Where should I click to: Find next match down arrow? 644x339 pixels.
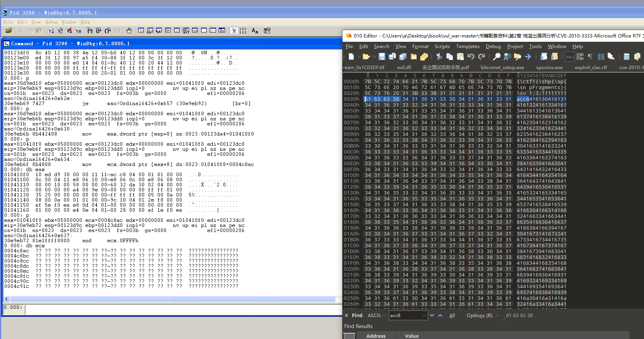coord(432,315)
